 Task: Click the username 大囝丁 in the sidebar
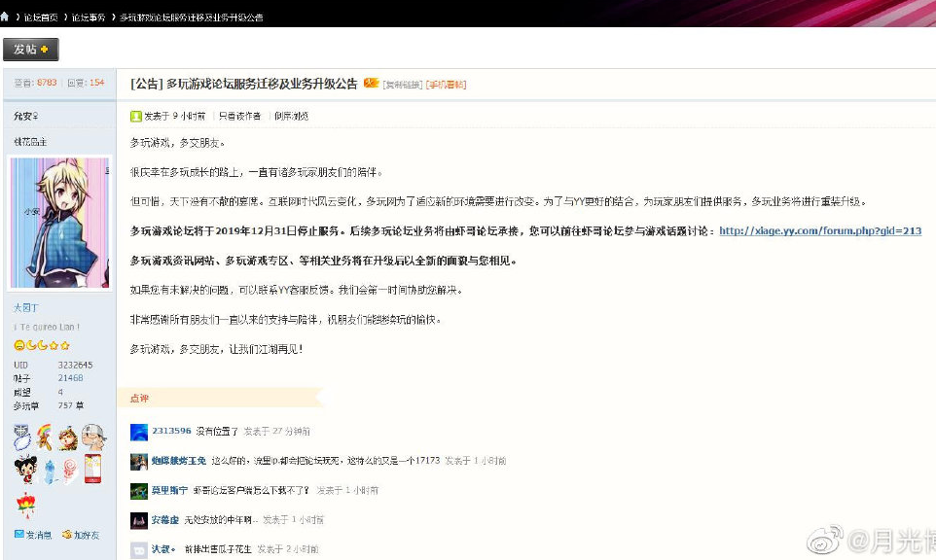(23, 307)
